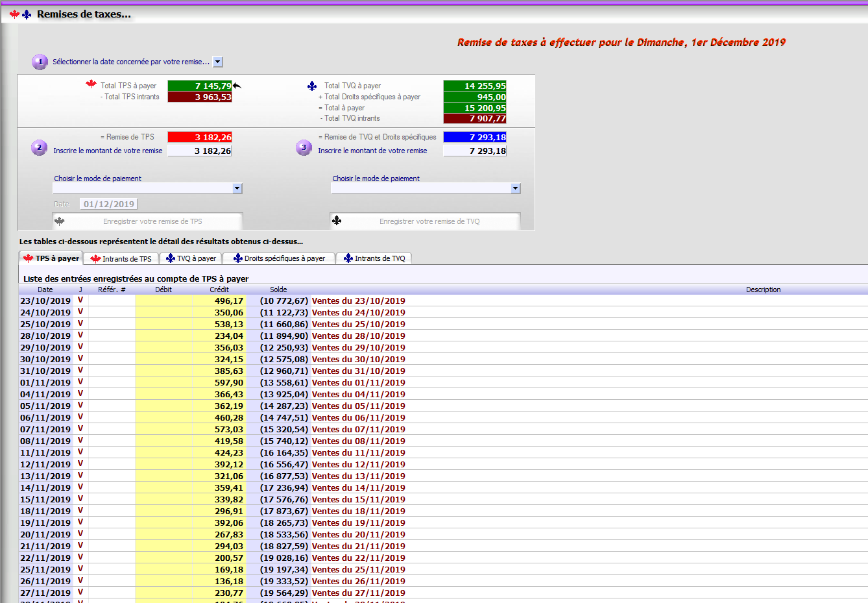Click fleur-de-lis icon beside Total TVQ à payer
Viewport: 868px width, 603px height.
pyautogui.click(x=312, y=86)
